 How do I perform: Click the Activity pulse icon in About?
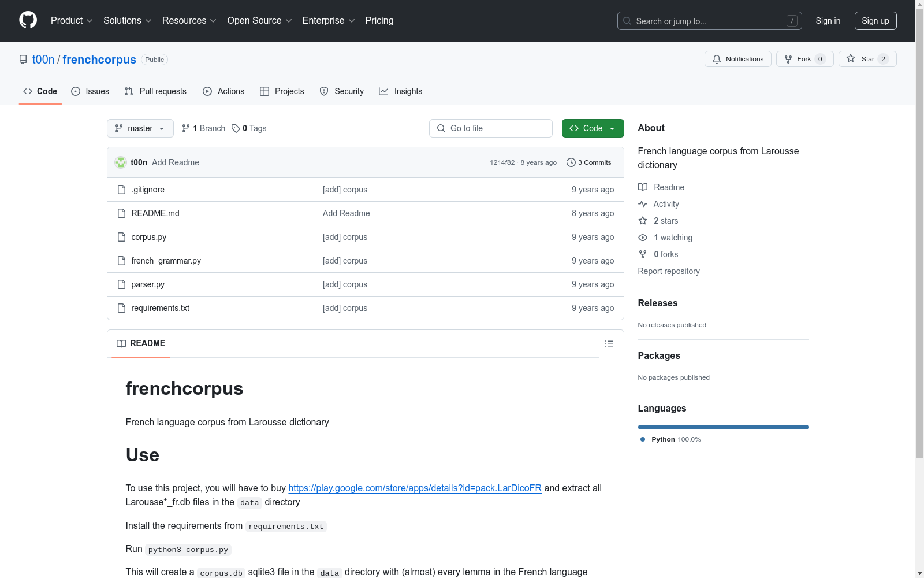coord(643,204)
